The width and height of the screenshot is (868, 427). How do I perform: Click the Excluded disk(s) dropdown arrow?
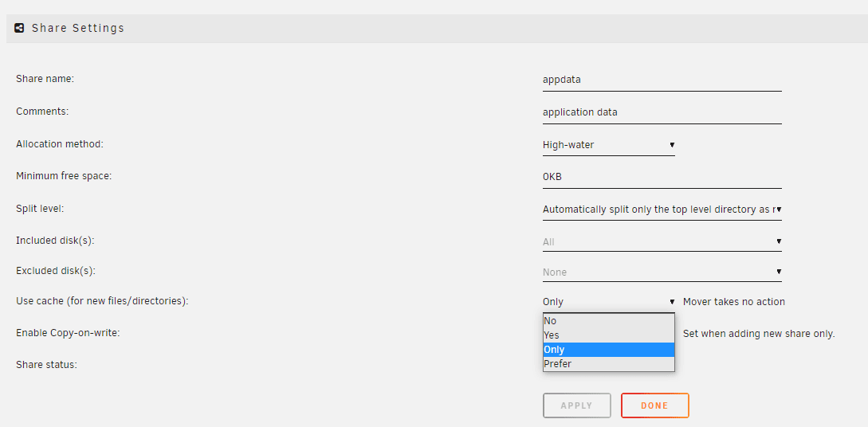click(x=778, y=272)
